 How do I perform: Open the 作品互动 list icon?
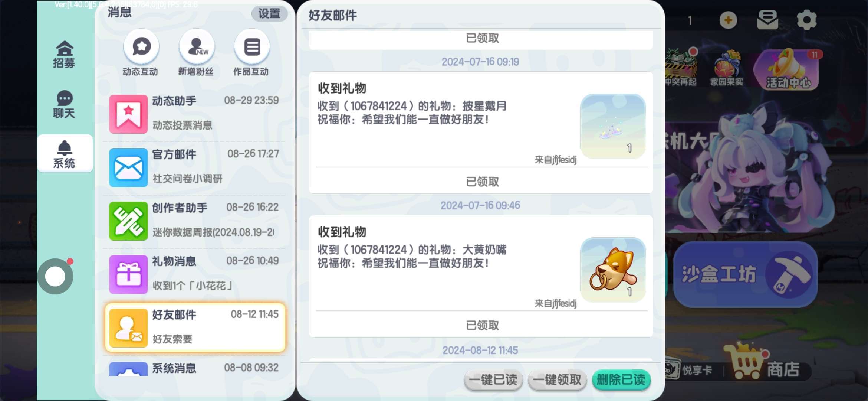252,47
